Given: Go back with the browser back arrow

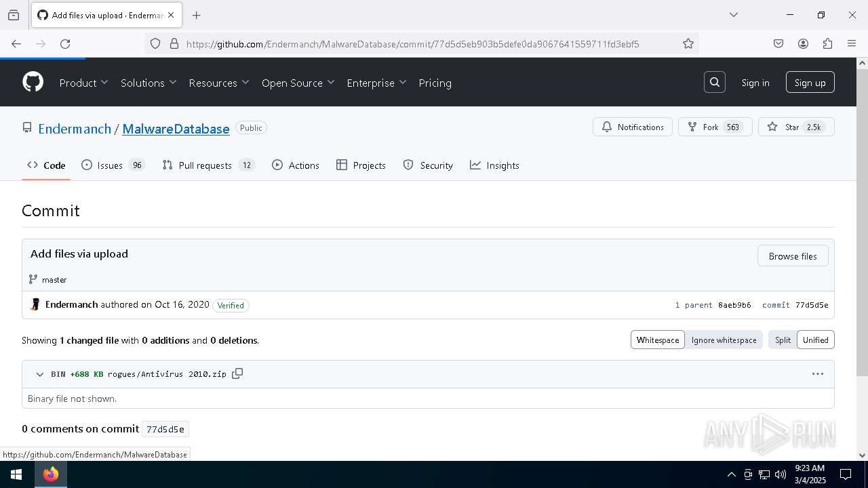Looking at the screenshot, I should pos(16,43).
